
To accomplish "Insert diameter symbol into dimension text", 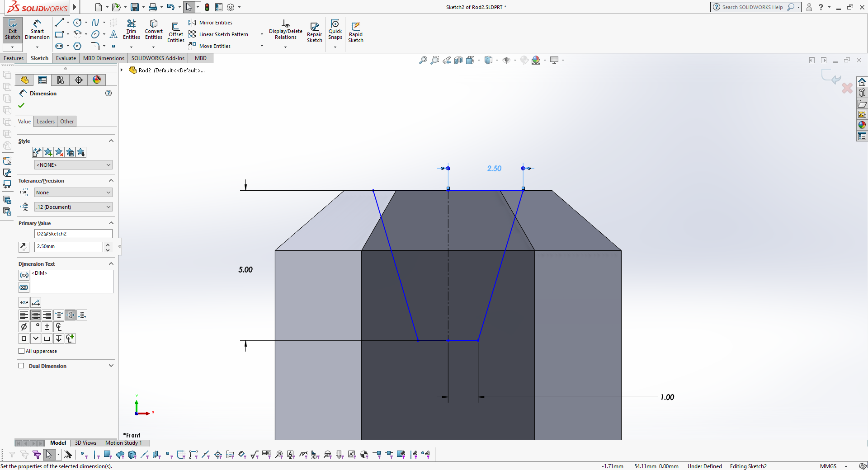I will 24,326.
